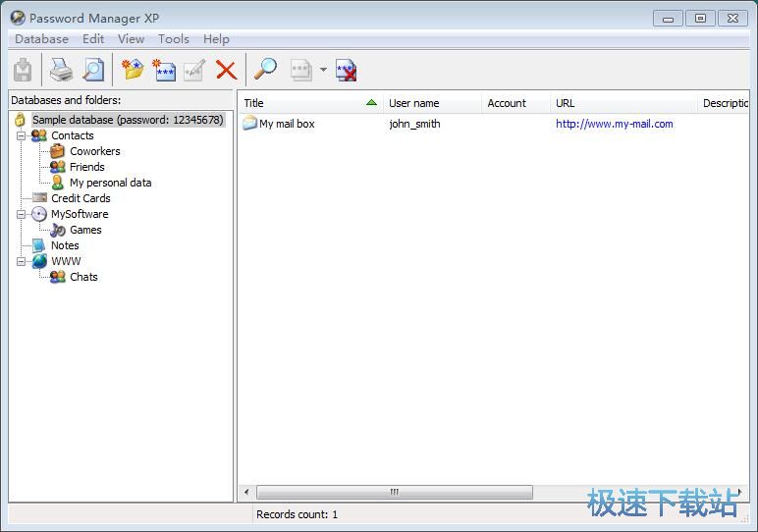This screenshot has height=532, width=758.
Task: Open Print Preview from the toolbar
Action: [93, 70]
